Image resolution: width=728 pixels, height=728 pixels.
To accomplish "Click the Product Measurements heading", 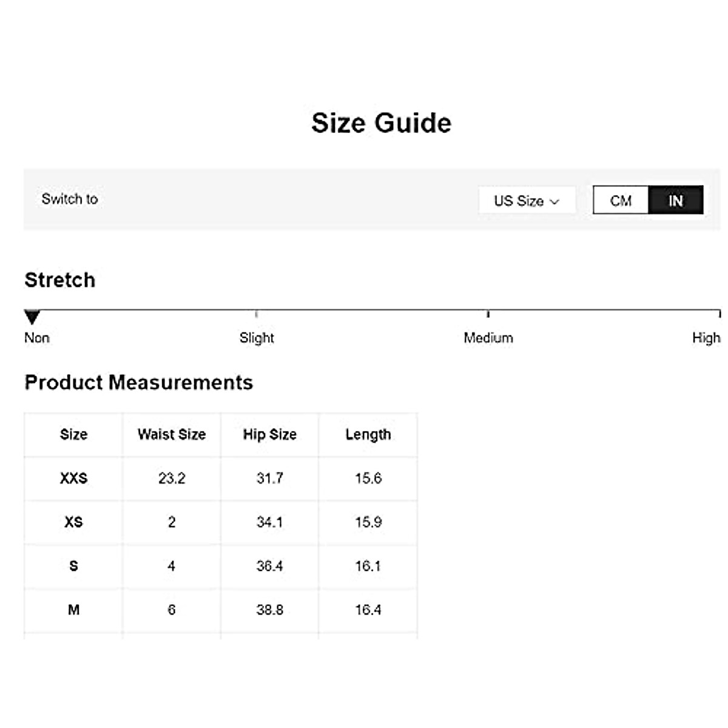I will 139,383.
